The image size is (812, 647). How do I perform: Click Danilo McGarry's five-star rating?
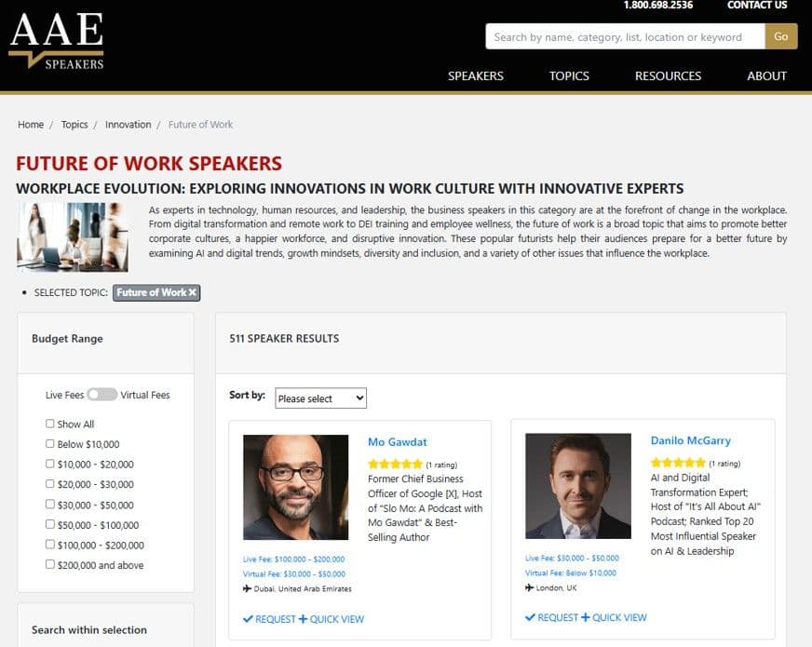click(x=678, y=463)
